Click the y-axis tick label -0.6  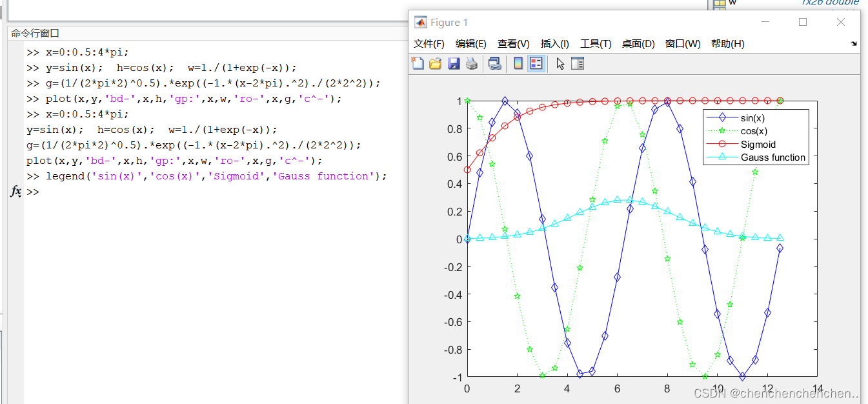pyautogui.click(x=453, y=322)
